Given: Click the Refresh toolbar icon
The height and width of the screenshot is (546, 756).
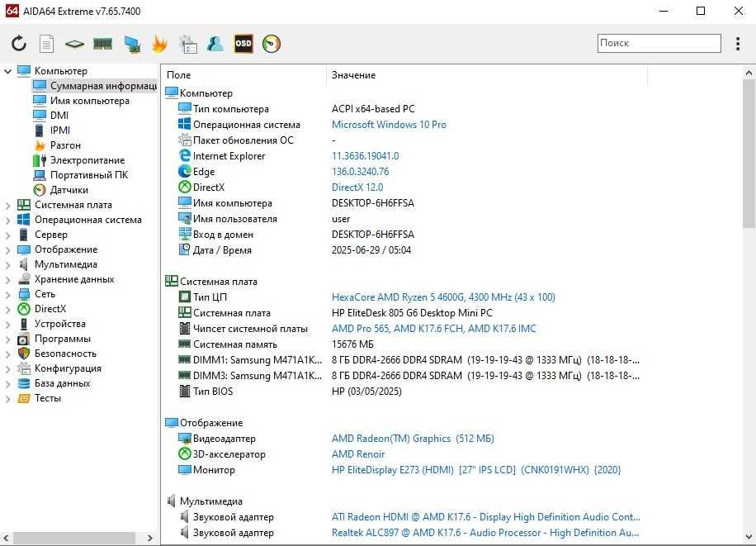Looking at the screenshot, I should tap(19, 44).
